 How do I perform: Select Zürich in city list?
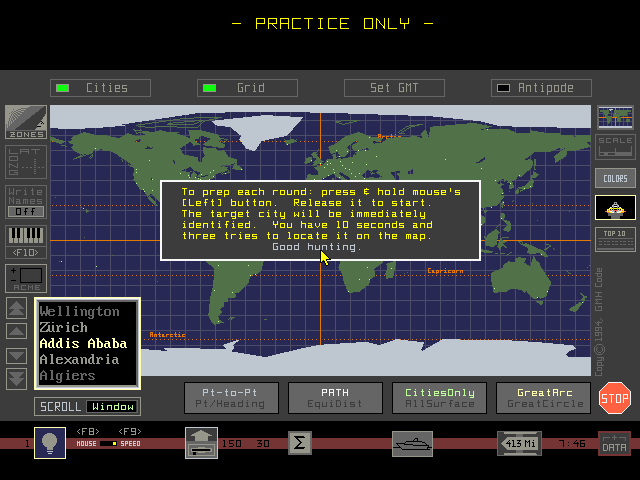tap(63, 327)
